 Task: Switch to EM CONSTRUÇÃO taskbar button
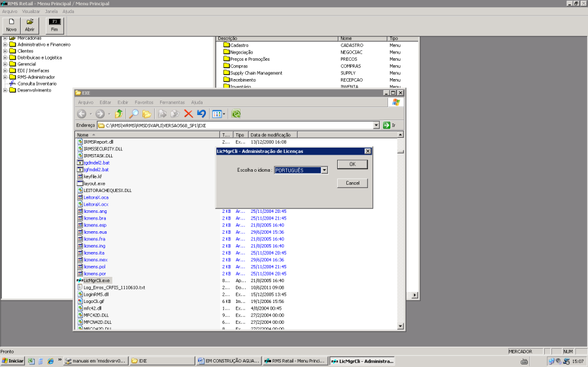pos(229,361)
